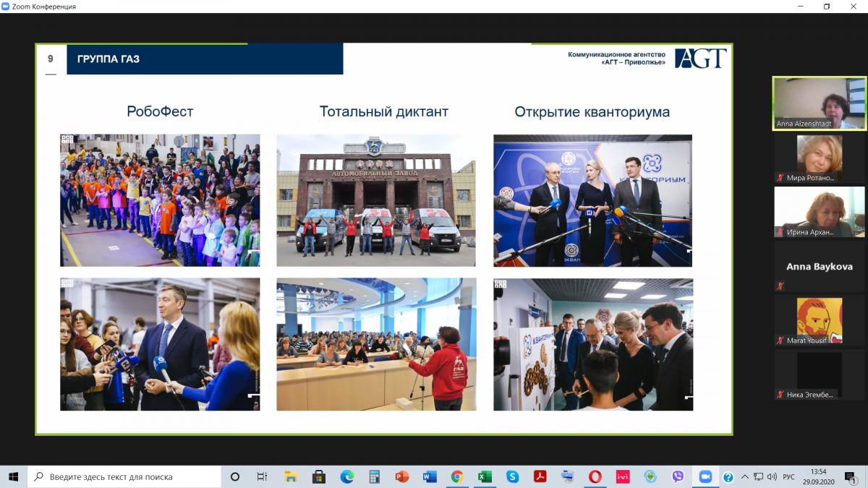Open Adobe Acrobat Reader from taskbar
The height and width of the screenshot is (488, 868).
click(x=540, y=476)
